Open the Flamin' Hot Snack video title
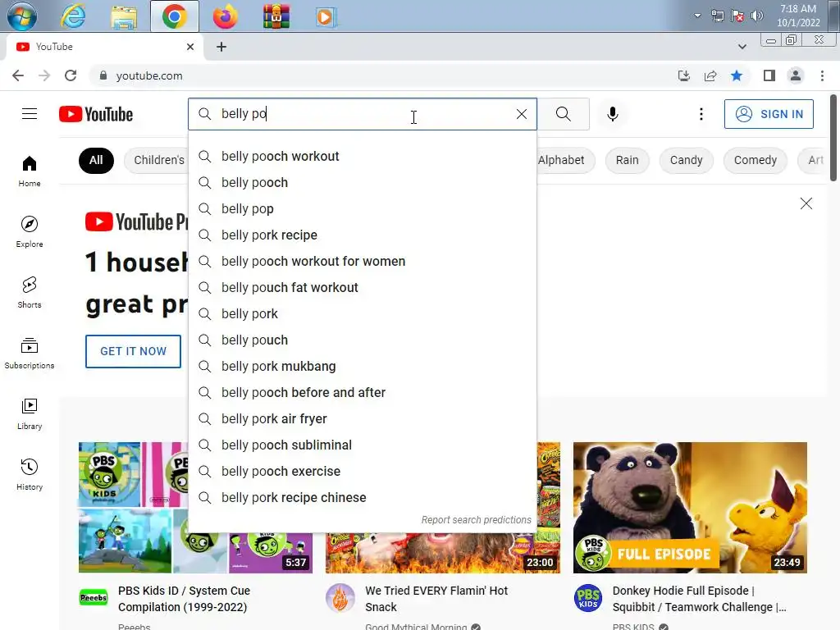 coord(436,599)
